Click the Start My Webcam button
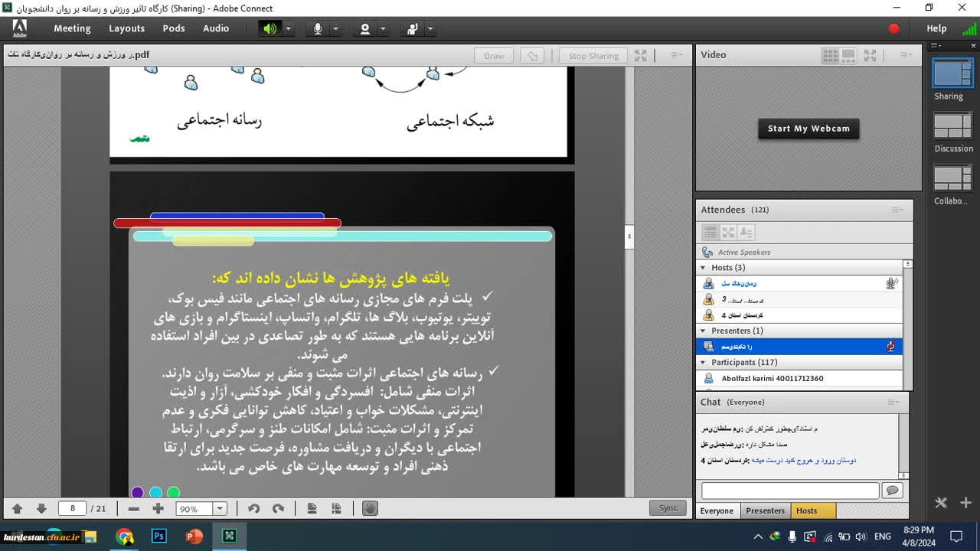This screenshot has width=980, height=551. click(808, 129)
